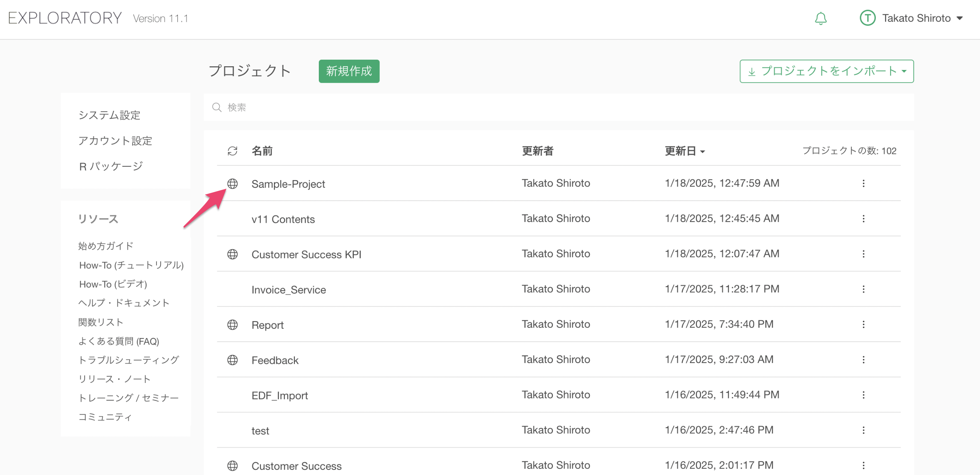Open リリース・ノート link
This screenshot has width=980, height=475.
pos(114,379)
